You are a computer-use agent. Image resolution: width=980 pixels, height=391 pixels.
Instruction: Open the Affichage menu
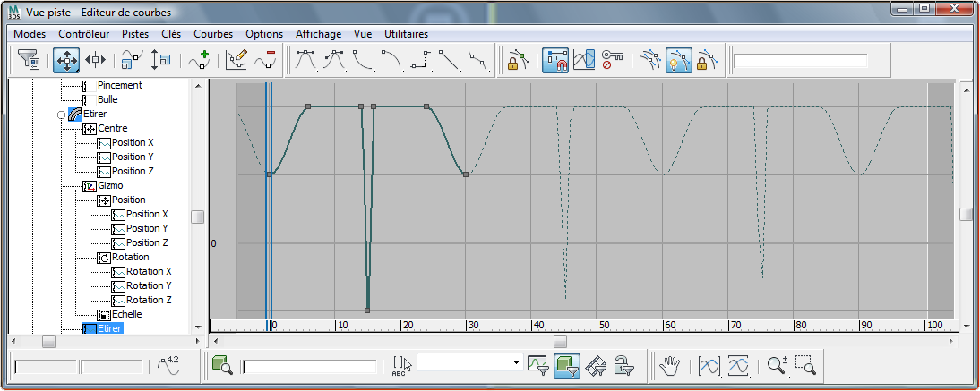[x=319, y=34]
